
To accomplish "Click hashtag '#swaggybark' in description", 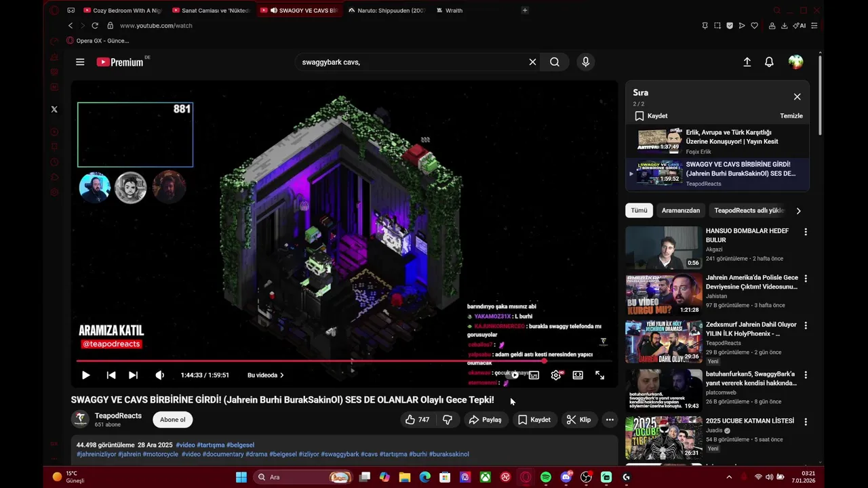I will 340,454.
